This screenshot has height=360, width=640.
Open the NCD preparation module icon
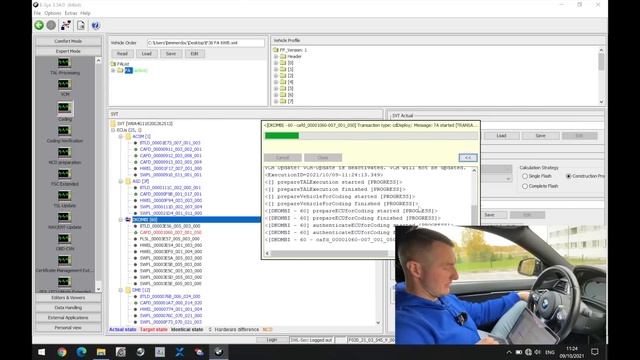tap(64, 152)
